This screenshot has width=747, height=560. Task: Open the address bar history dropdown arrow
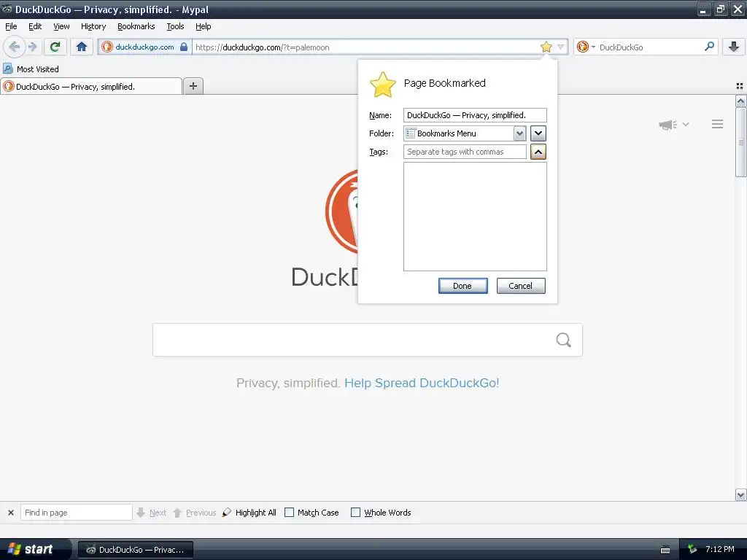click(561, 47)
